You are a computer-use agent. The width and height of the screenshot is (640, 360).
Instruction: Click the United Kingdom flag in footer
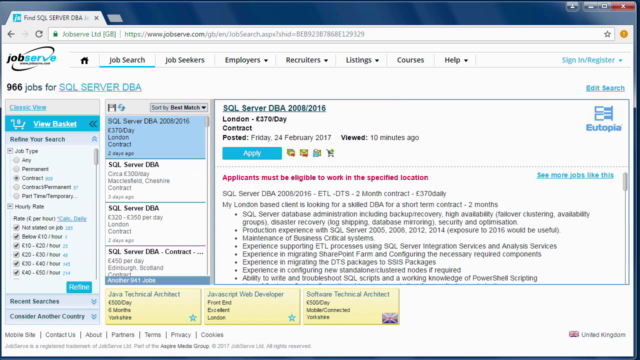coord(574,334)
